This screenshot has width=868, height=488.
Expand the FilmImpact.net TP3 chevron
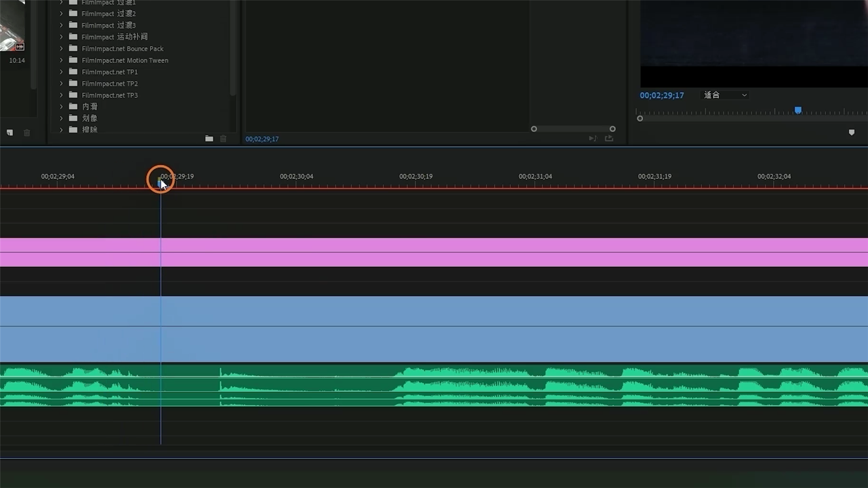point(61,95)
